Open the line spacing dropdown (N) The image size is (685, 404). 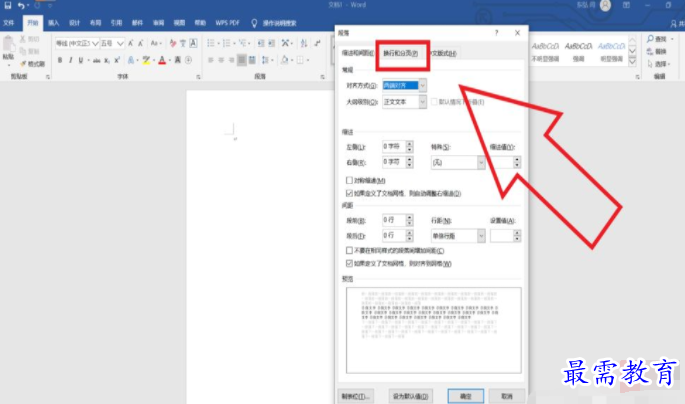pos(481,236)
